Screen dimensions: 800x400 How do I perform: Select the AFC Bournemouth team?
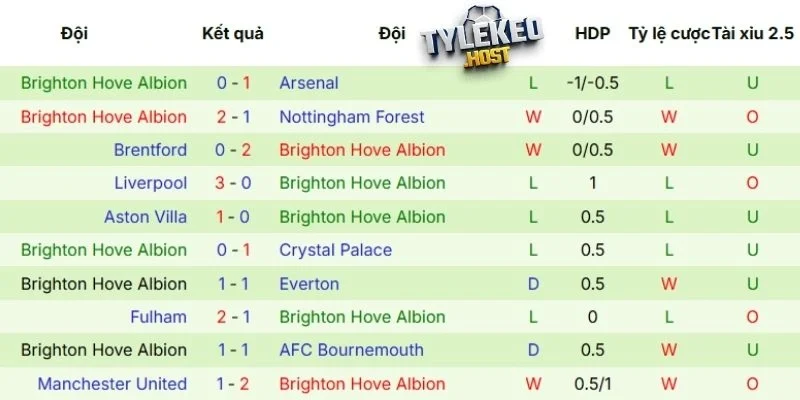[352, 350]
